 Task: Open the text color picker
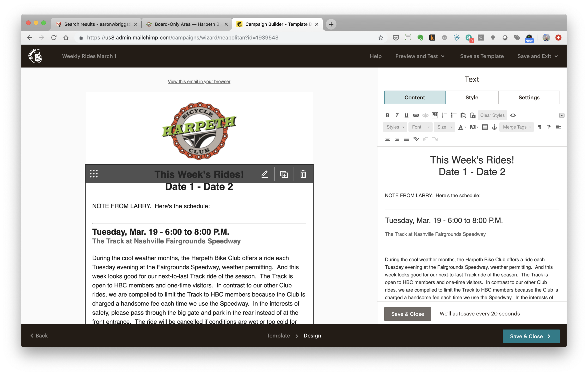(x=462, y=127)
